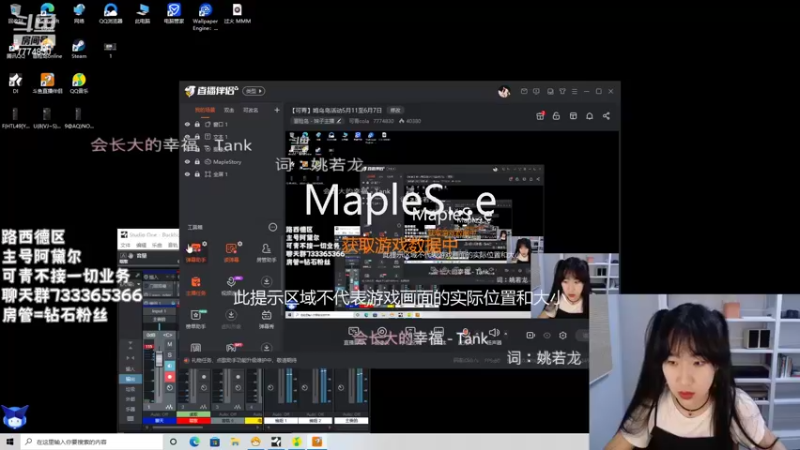Open the Wallpaper Engine desktop shortcut
The height and width of the screenshot is (450, 800).
tap(205, 16)
